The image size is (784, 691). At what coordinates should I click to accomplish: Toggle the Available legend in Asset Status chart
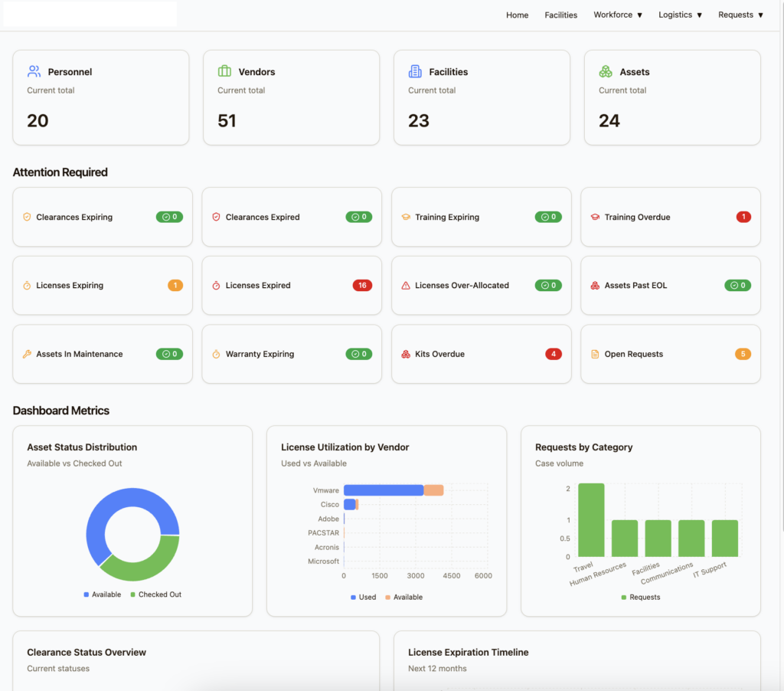pyautogui.click(x=102, y=594)
